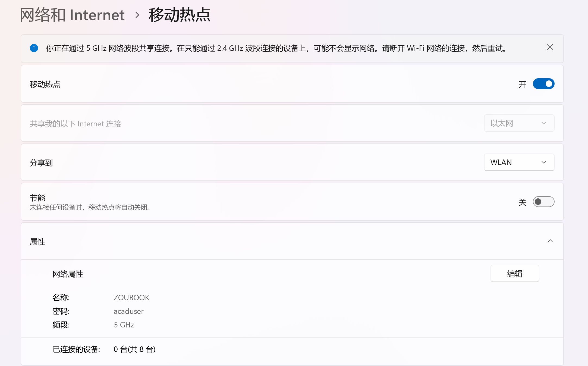Click the 网络属性 heading
588x366 pixels.
(68, 274)
